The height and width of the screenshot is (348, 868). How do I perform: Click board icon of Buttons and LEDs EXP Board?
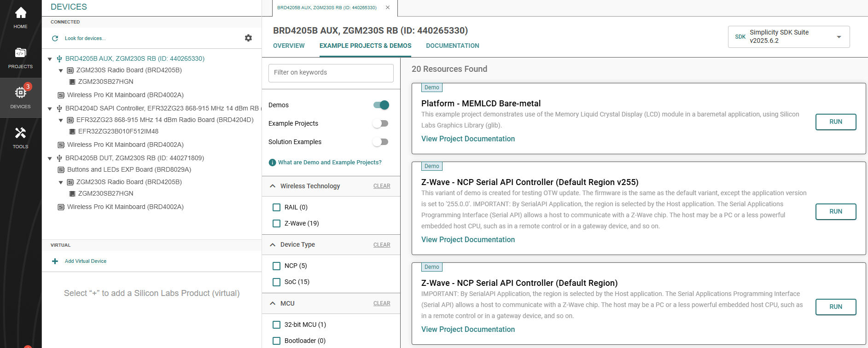tap(61, 170)
